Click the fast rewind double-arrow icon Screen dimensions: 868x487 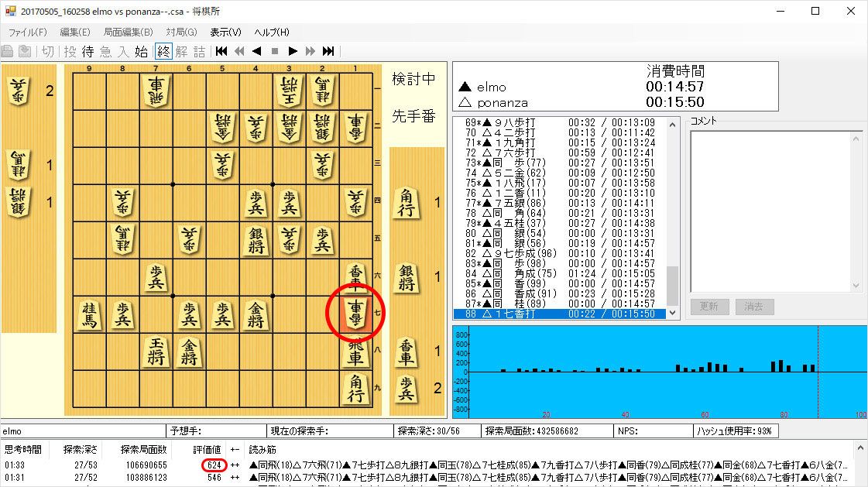pyautogui.click(x=239, y=51)
